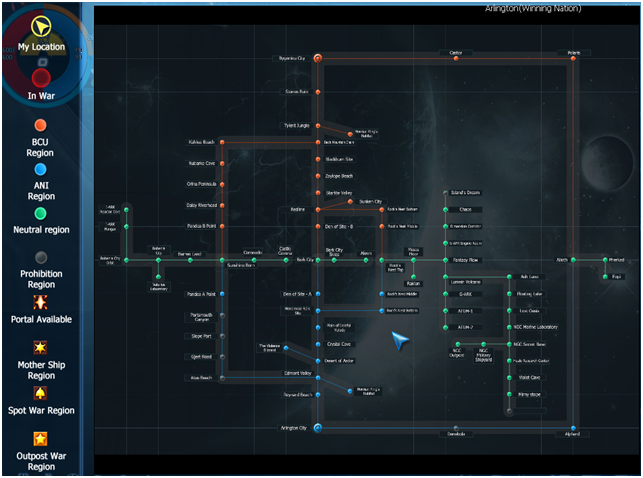Select the Bark City map node
The width and height of the screenshot is (643, 478).
click(x=318, y=260)
